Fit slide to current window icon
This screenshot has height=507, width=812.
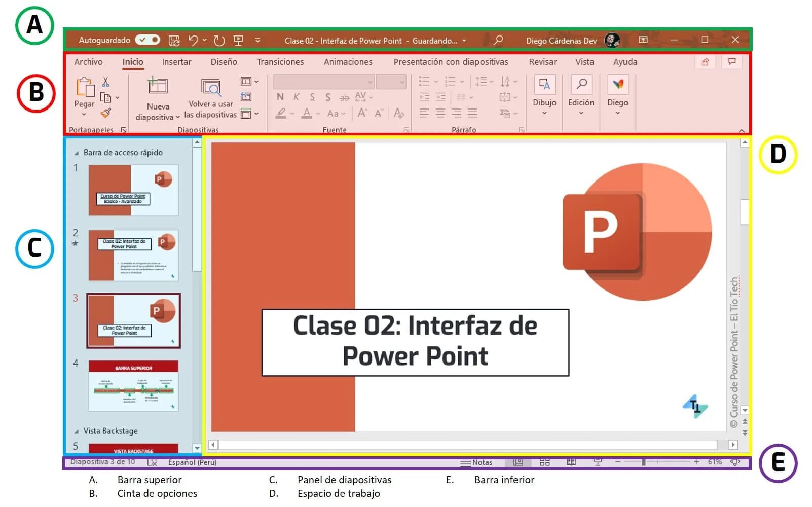[x=734, y=462]
